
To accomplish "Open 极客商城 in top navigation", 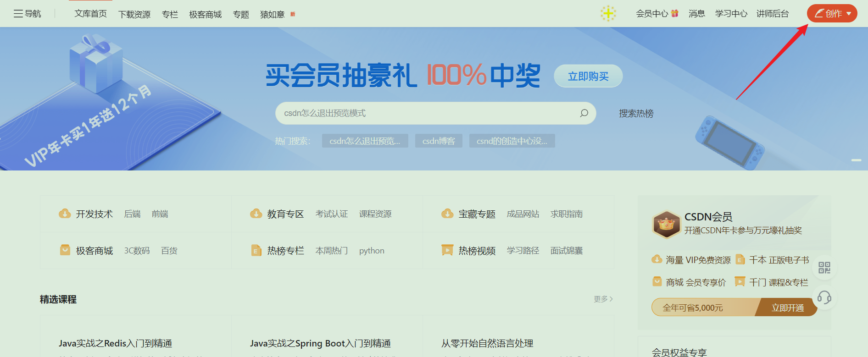I will click(x=206, y=14).
